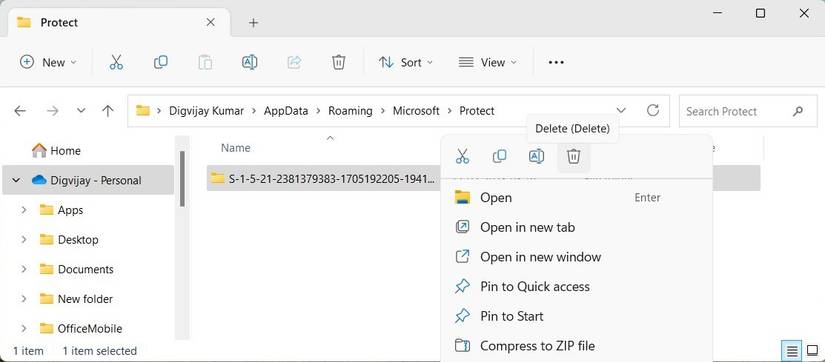Image resolution: width=825 pixels, height=362 pixels.
Task: Open the New item menu
Action: tap(48, 63)
